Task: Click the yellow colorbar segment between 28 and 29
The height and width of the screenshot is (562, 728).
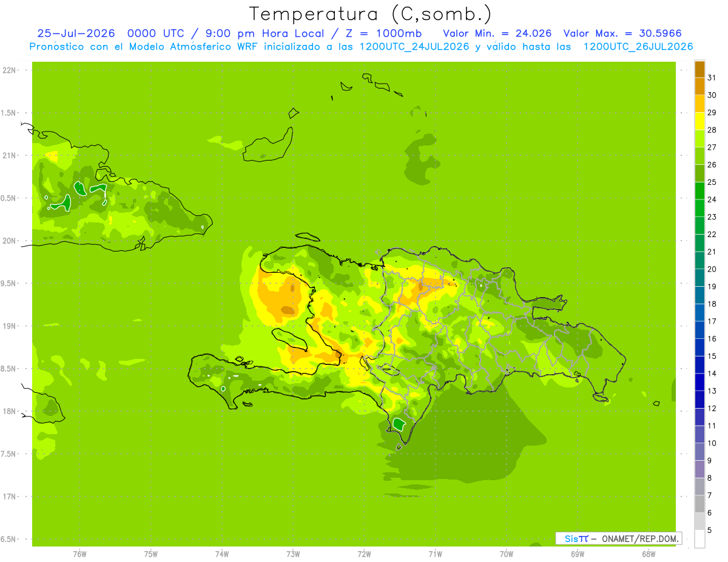Action: [699, 121]
